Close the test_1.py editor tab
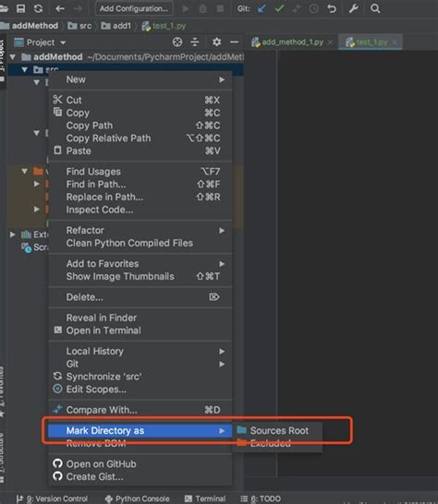Viewport: 438px width, 504px height. point(395,42)
